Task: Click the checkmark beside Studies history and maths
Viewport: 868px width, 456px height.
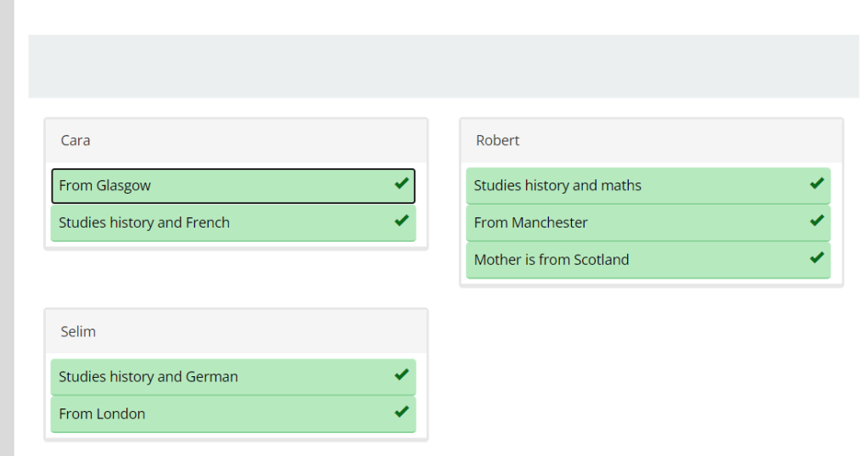Action: 816,183
